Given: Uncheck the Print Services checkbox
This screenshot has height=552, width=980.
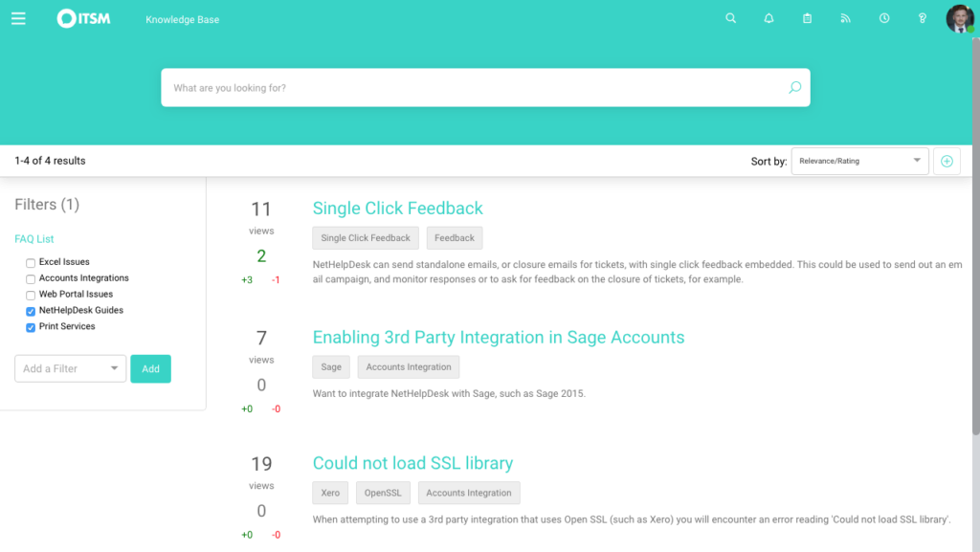Looking at the screenshot, I should 31,327.
